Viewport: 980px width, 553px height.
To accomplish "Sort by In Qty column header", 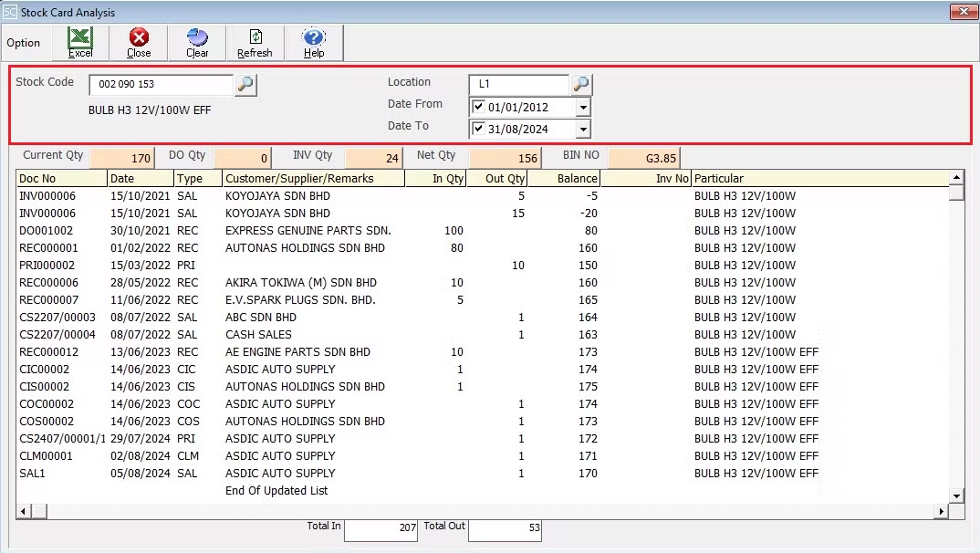I will [435, 179].
